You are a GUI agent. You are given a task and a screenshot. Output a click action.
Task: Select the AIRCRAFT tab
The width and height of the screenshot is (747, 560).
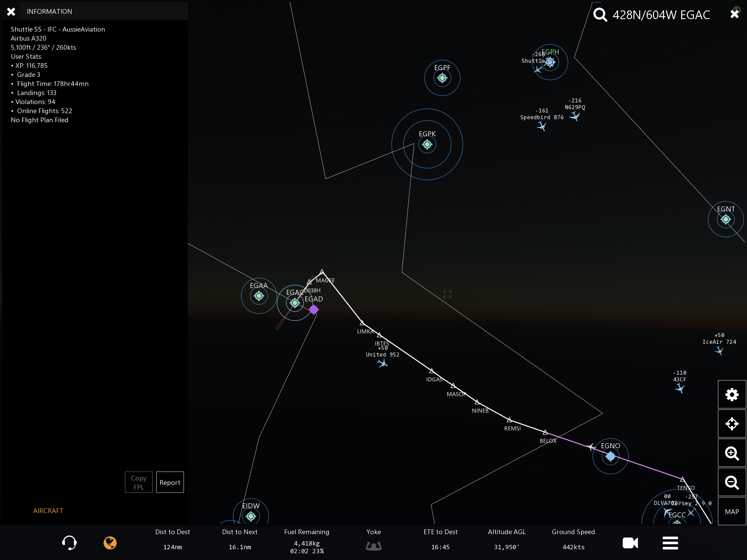[48, 510]
